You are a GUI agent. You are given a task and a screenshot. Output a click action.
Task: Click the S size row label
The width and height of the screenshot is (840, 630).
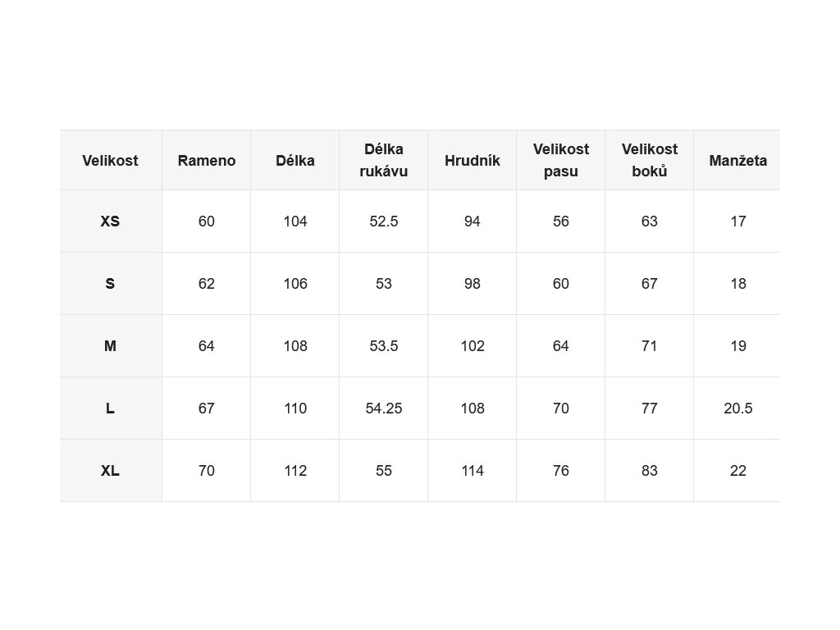111,283
